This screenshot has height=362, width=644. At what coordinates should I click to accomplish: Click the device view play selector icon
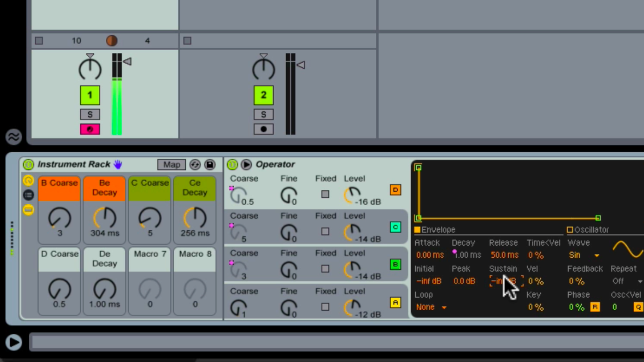[13, 342]
